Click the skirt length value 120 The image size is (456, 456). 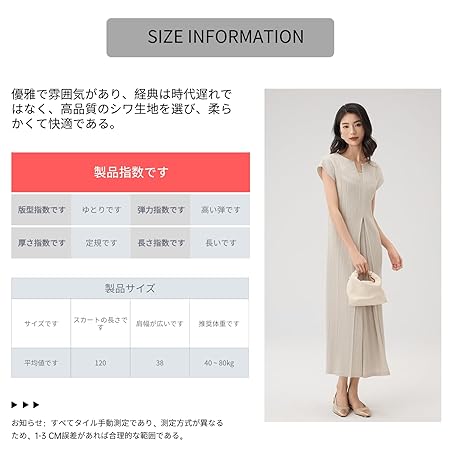[x=100, y=363]
